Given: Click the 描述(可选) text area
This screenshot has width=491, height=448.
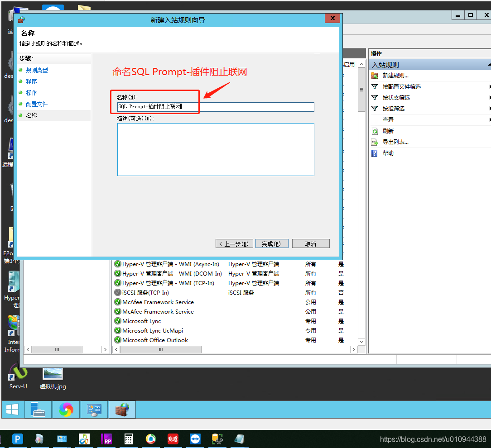Looking at the screenshot, I should [x=216, y=149].
